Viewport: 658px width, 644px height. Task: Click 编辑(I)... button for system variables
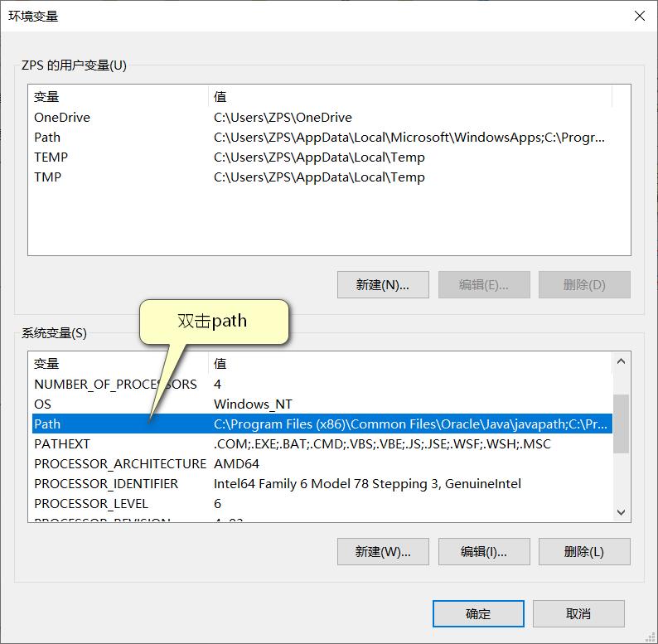(x=484, y=551)
